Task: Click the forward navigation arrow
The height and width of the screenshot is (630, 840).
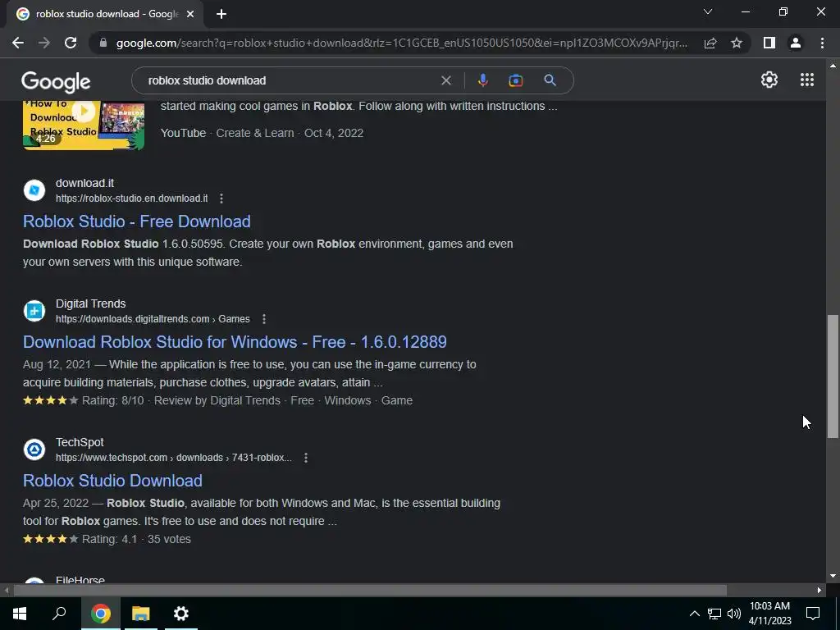Action: 44,43
